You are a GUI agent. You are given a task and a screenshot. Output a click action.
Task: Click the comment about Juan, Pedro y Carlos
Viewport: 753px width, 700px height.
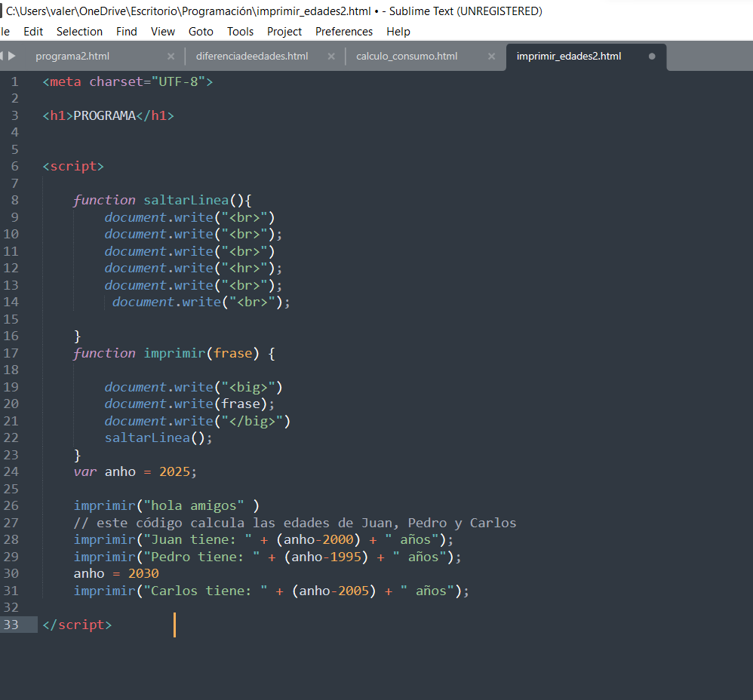click(x=295, y=523)
